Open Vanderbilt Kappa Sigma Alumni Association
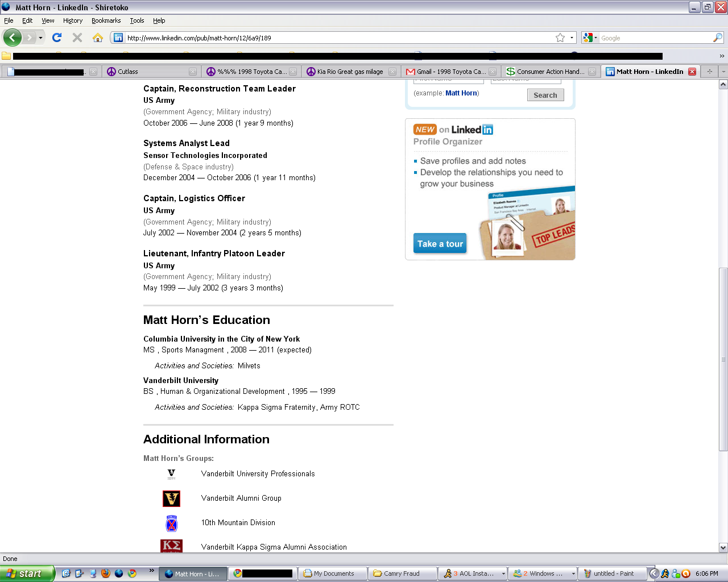This screenshot has width=728, height=582. 274,547
